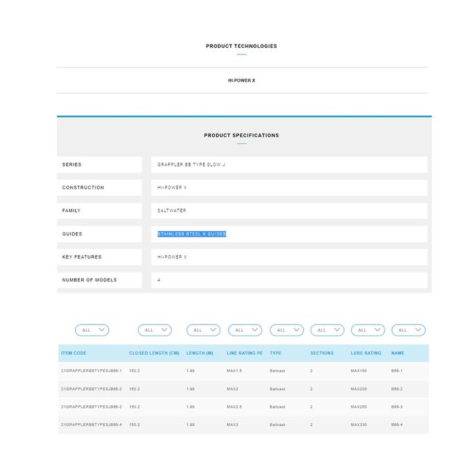Click the Line Rating PE column header
Screen dimensions: 476x476
[245, 353]
